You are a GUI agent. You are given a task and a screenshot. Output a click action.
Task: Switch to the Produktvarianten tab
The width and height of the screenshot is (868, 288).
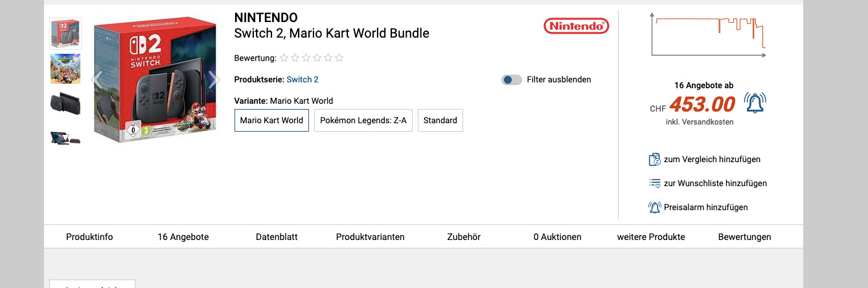tap(371, 237)
